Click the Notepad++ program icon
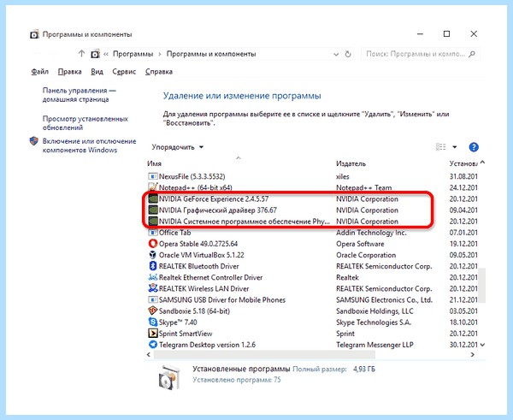513x420 pixels. [x=152, y=187]
